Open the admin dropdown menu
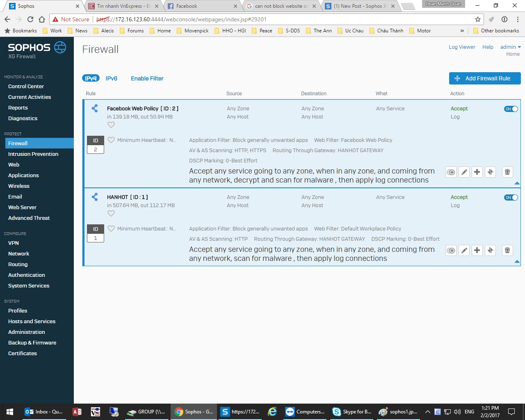The width and height of the screenshot is (525, 420). tap(510, 47)
